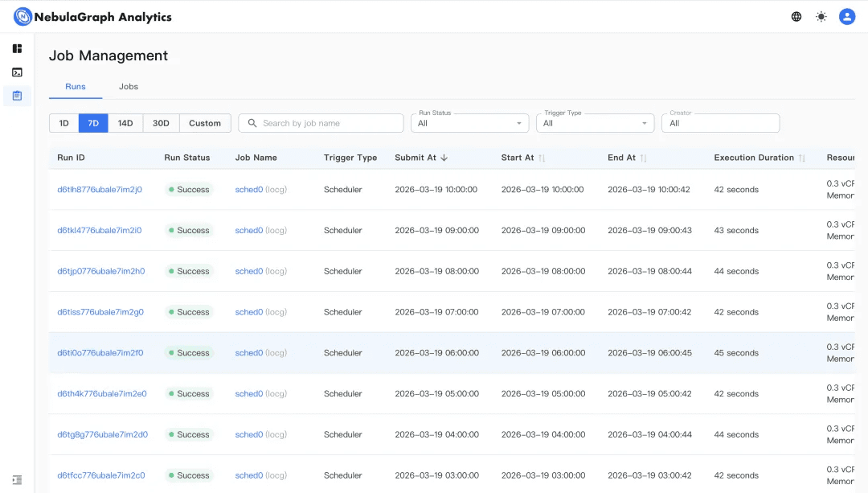This screenshot has width=868, height=493.
Task: Toggle the light theme sun icon
Action: pyautogui.click(x=821, y=17)
